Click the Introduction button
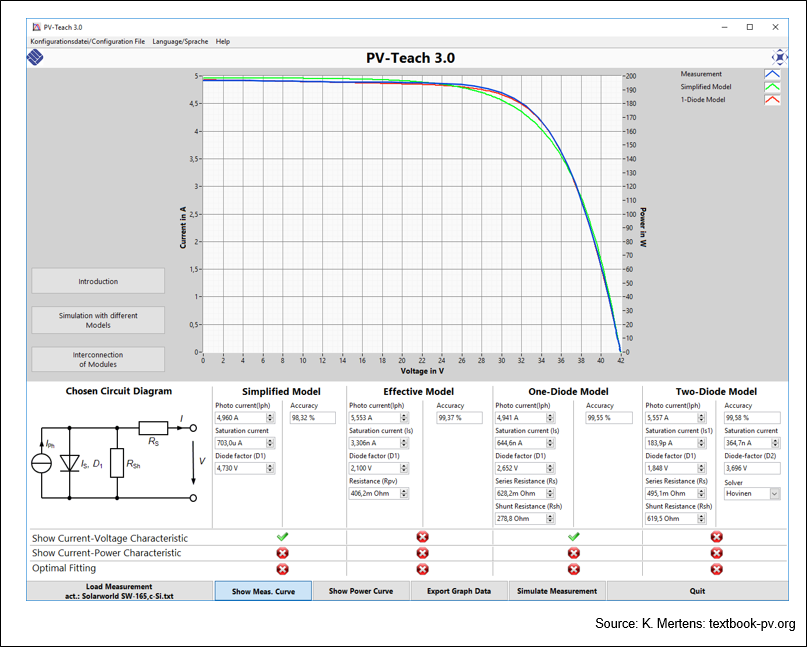This screenshot has height=647, width=807. pos(98,281)
